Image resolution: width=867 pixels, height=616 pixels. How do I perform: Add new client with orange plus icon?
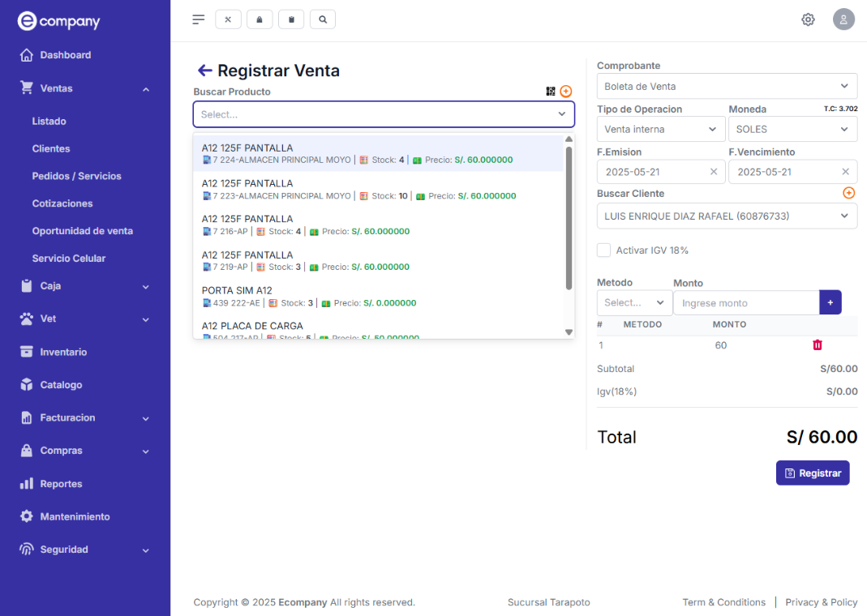coord(848,193)
